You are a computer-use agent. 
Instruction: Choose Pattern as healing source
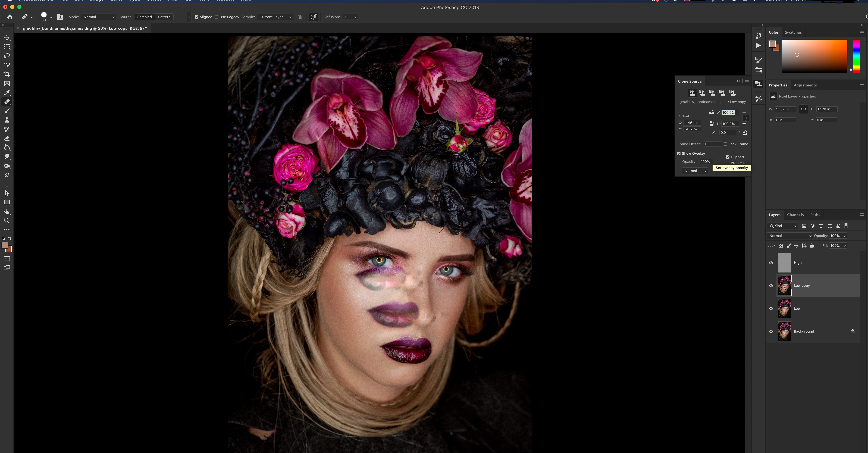click(164, 17)
